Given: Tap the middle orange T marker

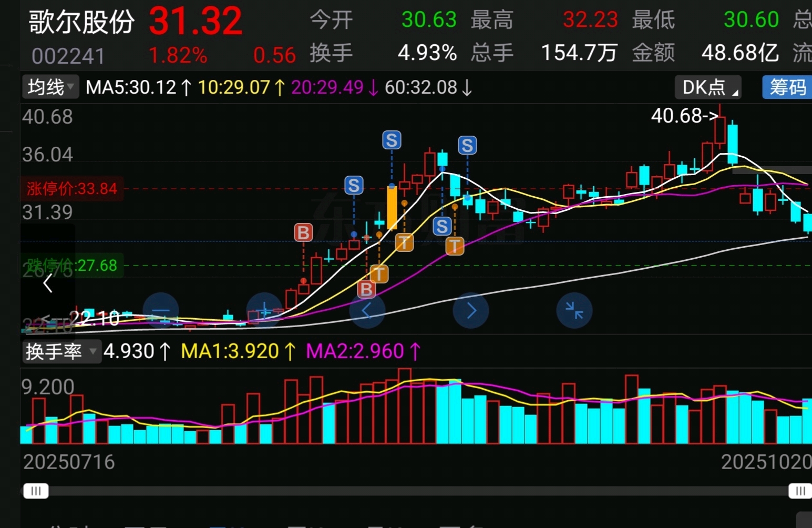Looking at the screenshot, I should pyautogui.click(x=404, y=242).
